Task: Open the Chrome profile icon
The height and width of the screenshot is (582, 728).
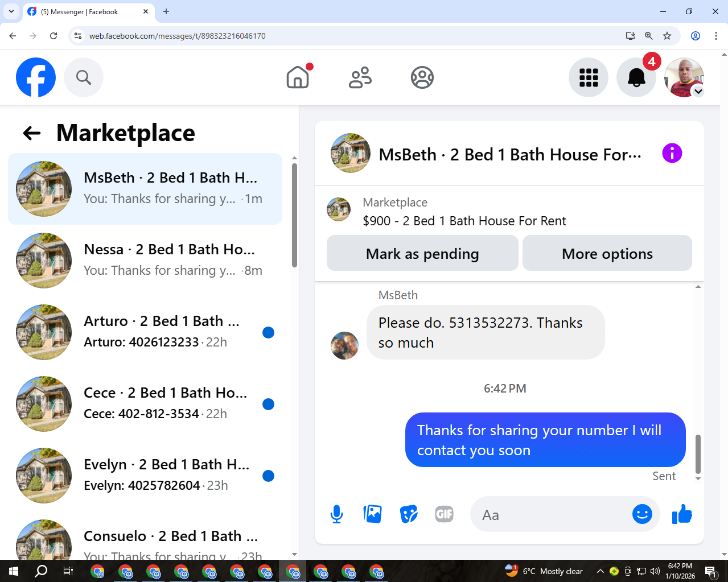Action: coord(696,36)
